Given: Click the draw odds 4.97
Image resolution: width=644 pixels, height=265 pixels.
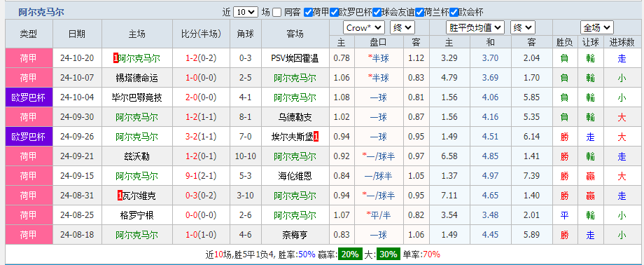Looking at the screenshot, I should tap(491, 176).
